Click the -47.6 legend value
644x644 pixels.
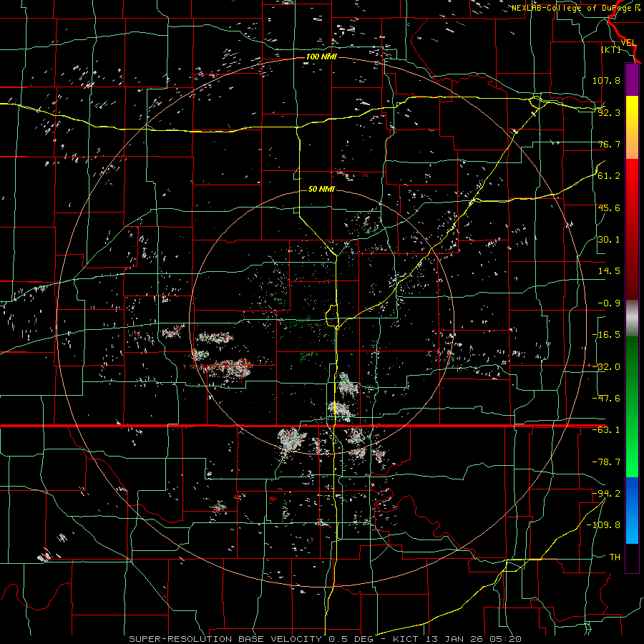click(606, 399)
